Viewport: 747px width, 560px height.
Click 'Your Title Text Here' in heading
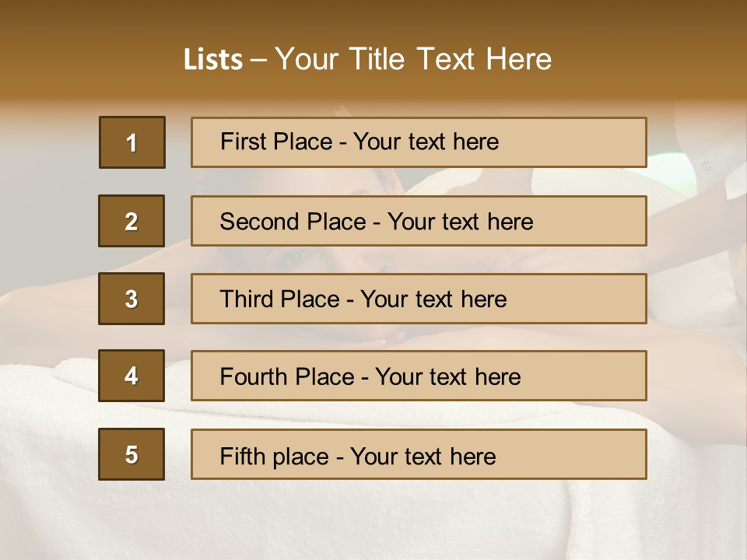[413, 59]
